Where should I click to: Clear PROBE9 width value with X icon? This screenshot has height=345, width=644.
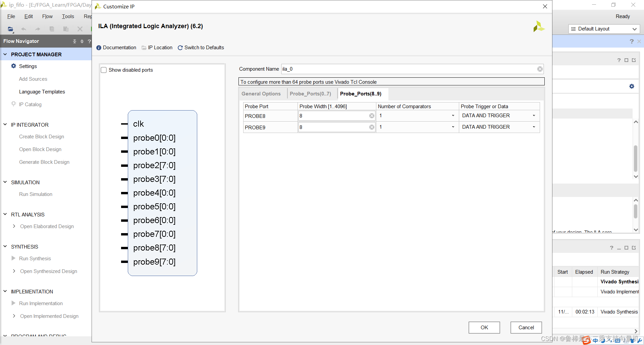(x=372, y=127)
